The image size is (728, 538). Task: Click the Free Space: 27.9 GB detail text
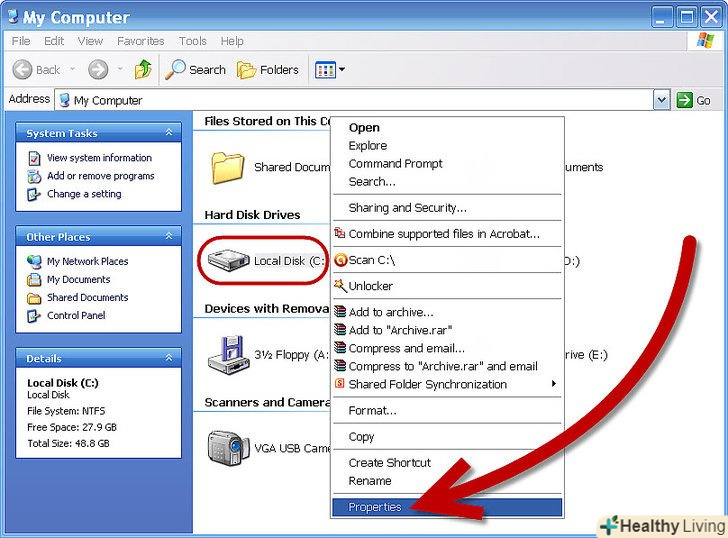[72, 427]
